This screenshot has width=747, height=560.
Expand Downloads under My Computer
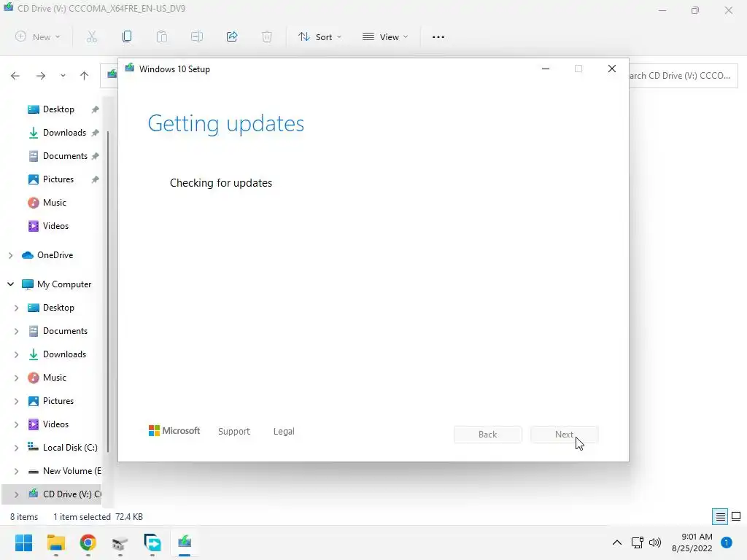click(x=16, y=354)
